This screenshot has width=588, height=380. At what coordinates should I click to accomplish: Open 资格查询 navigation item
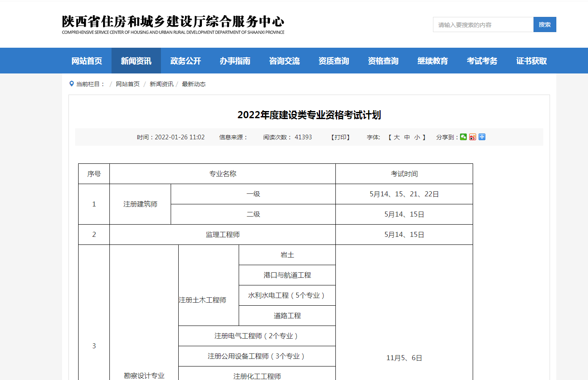coord(383,61)
